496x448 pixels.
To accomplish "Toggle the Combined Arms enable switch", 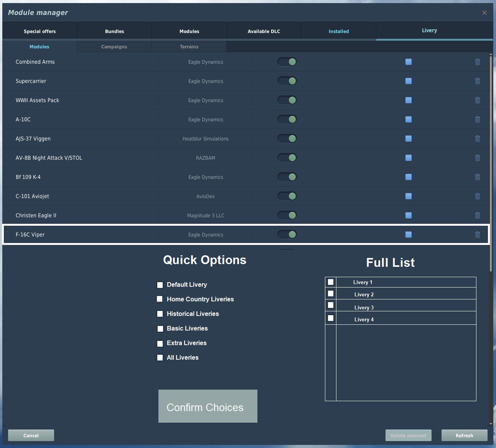I will pos(287,62).
